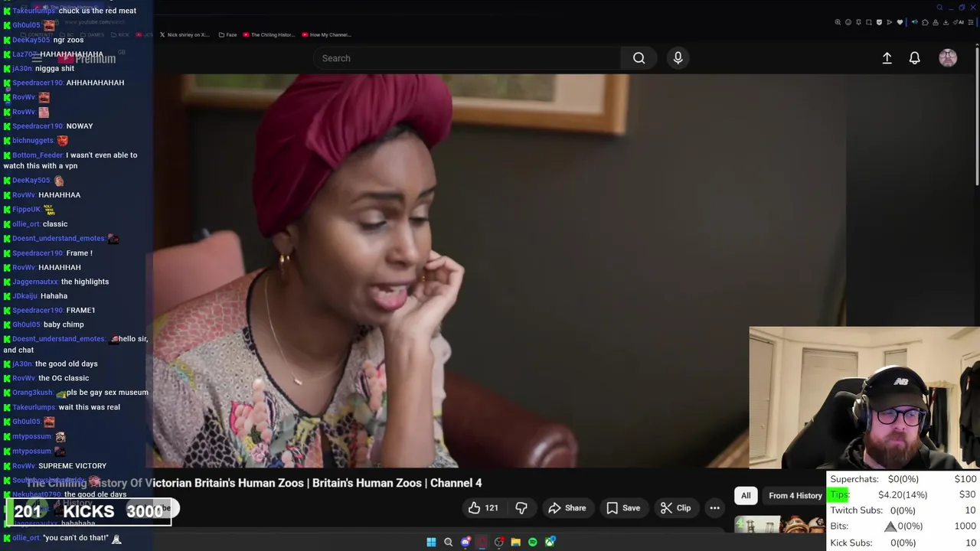Viewport: 980px width, 551px height.
Task: Click the KICKS 201/3000 goal counter
Action: [89, 511]
